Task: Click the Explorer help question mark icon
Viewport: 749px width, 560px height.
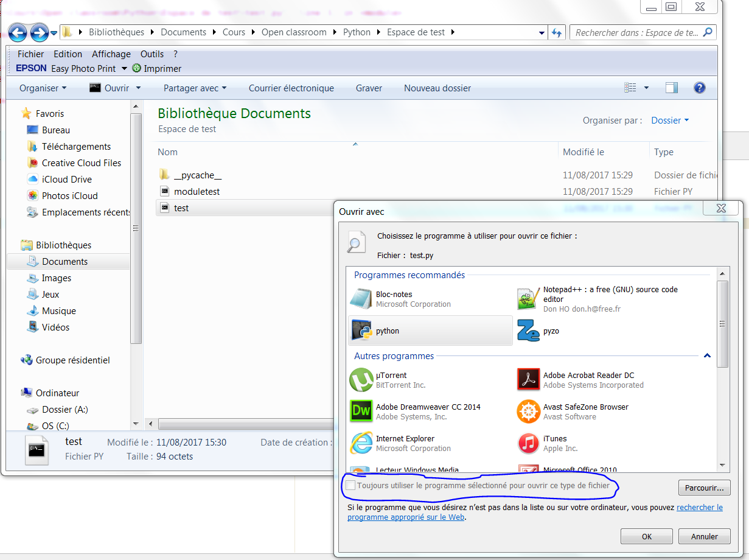Action: 699,88
